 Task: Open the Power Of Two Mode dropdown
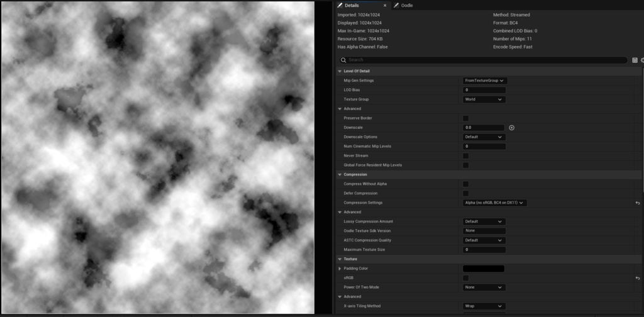click(484, 287)
